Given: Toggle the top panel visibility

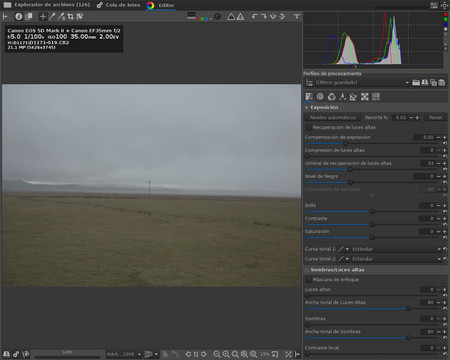Looking at the screenshot, I should click(x=297, y=16).
